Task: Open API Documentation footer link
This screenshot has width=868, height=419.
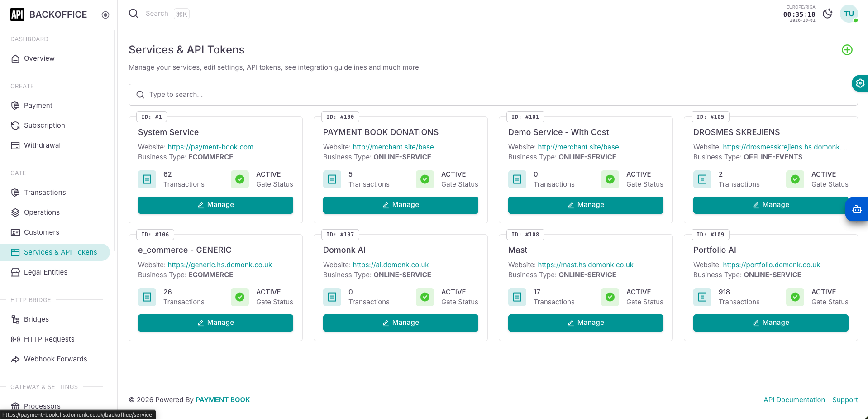Action: tap(794, 400)
